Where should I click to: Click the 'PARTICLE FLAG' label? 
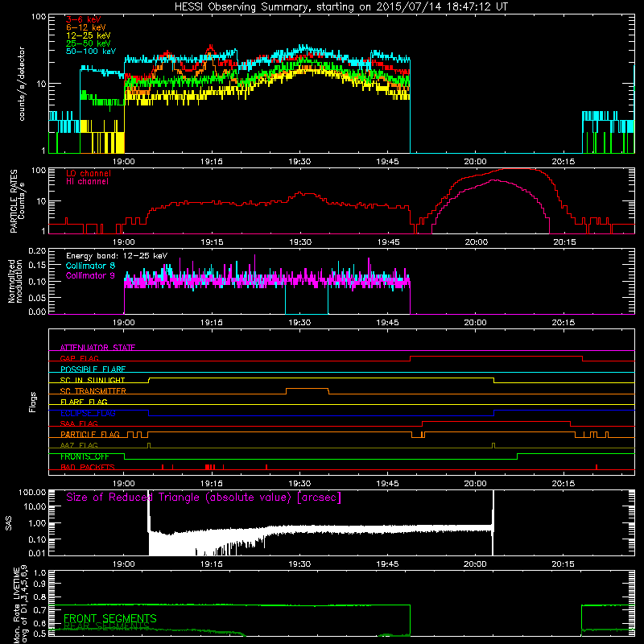pos(90,435)
